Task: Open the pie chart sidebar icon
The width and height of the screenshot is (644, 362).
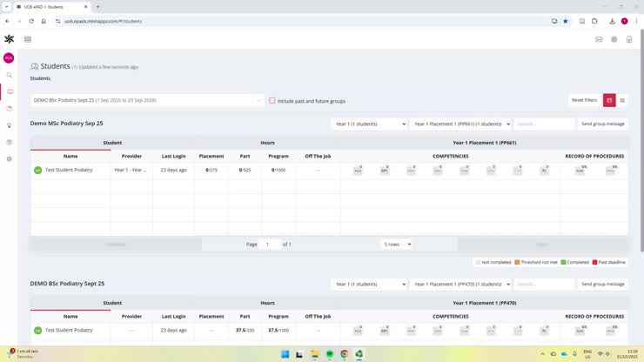Action: point(10,109)
